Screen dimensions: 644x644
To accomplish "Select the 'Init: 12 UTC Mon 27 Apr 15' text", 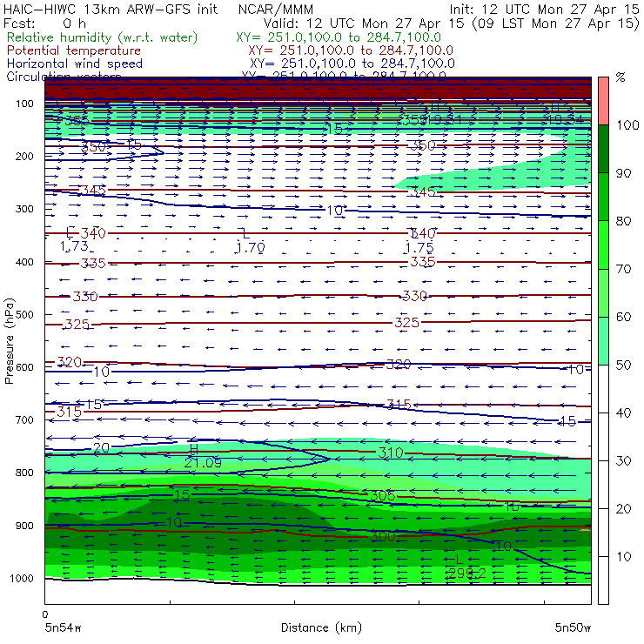I will [543, 9].
